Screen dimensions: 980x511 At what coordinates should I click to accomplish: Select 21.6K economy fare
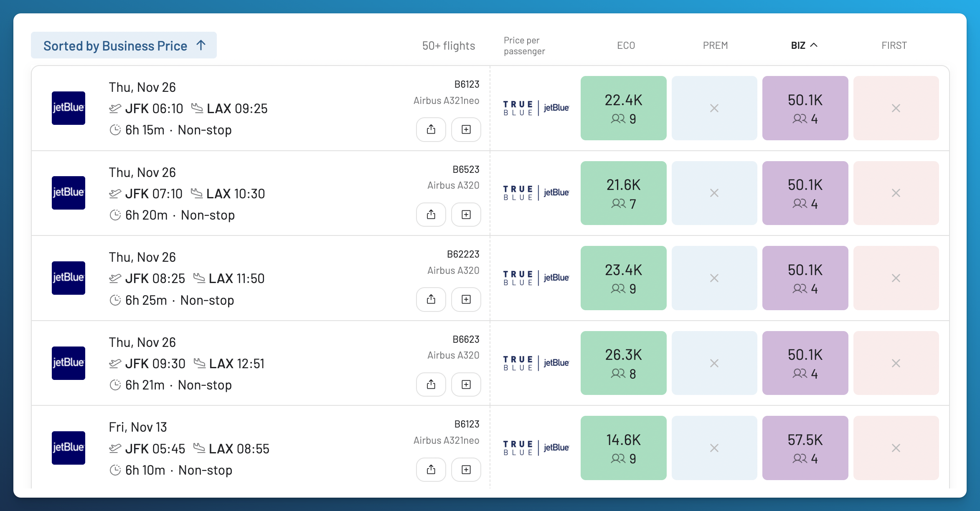tap(624, 193)
